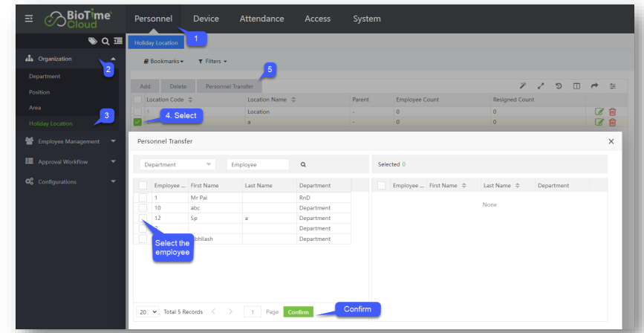Check the box for employee Mr Pai

point(143,198)
